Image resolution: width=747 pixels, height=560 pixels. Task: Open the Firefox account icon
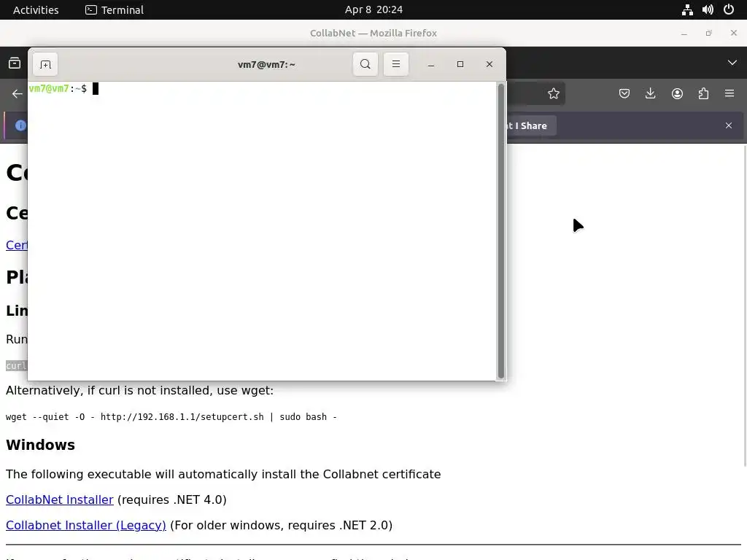pyautogui.click(x=677, y=94)
